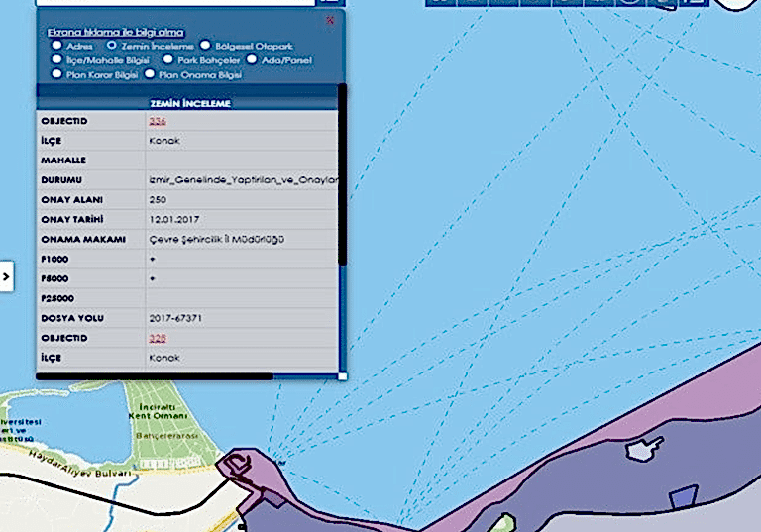Click the ZEMİN İNCELEME table header
761x532 pixels.
coord(188,103)
